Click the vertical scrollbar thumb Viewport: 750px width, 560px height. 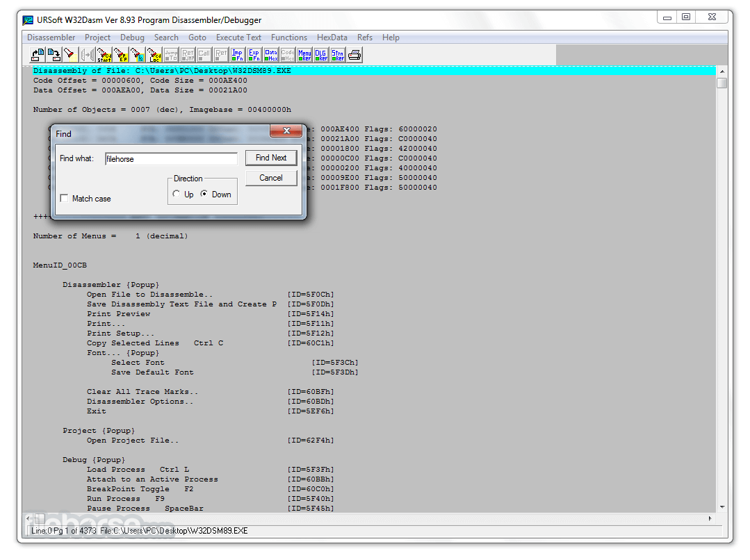click(722, 83)
